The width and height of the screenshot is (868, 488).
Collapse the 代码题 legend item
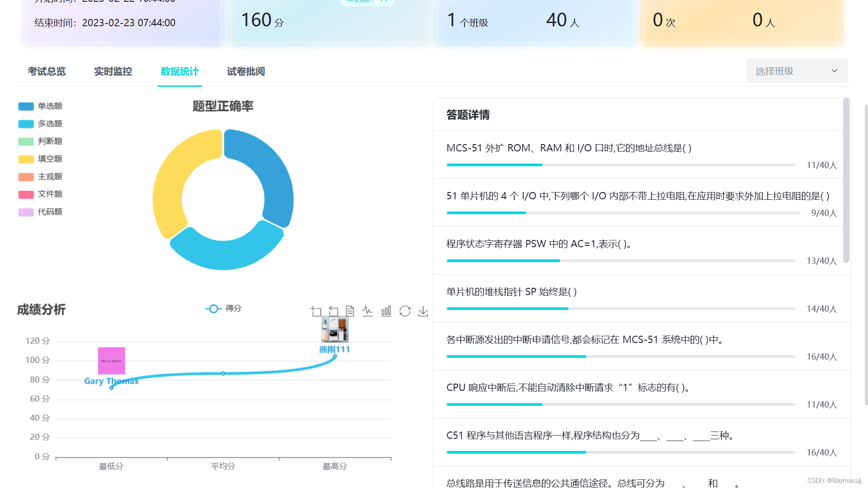click(x=41, y=211)
